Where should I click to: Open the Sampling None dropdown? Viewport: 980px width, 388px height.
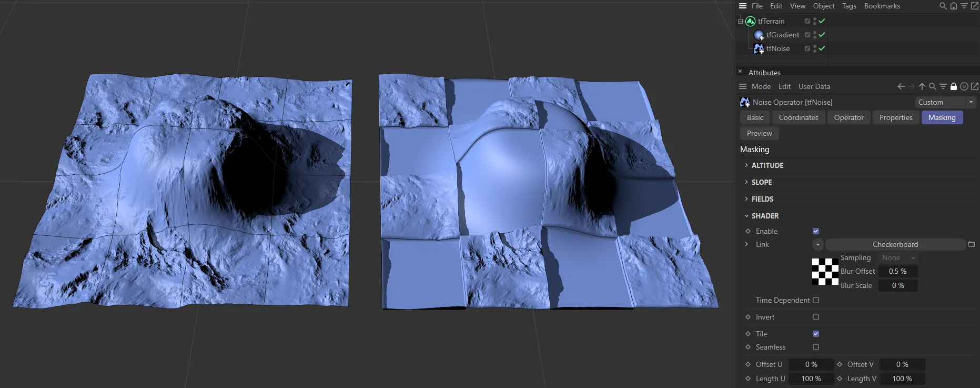tap(898, 257)
